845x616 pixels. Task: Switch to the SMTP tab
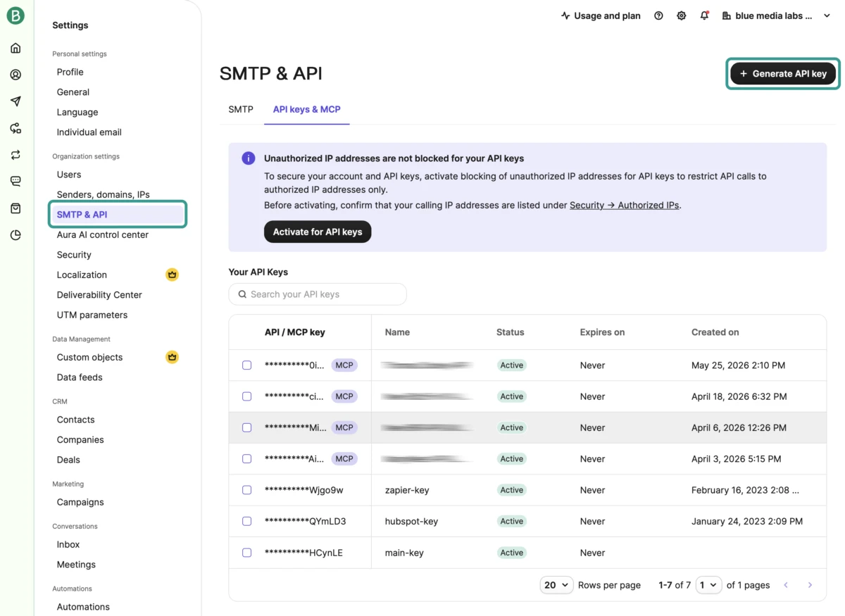[x=241, y=109]
